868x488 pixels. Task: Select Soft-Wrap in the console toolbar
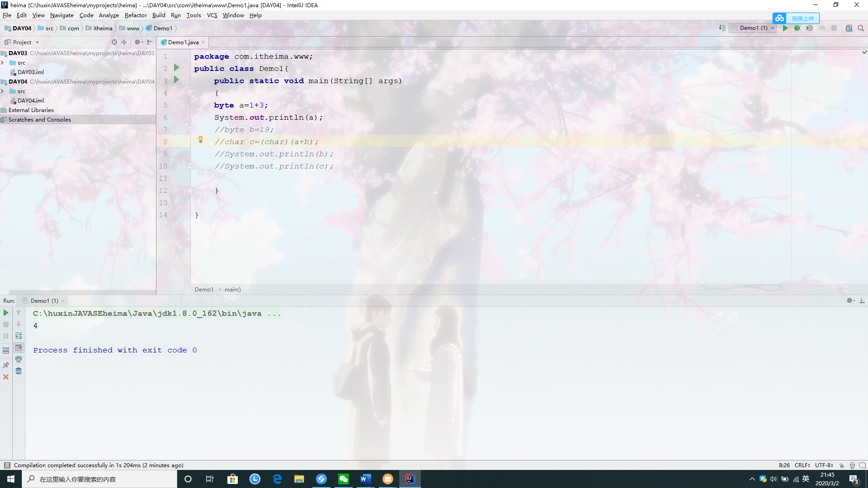pyautogui.click(x=19, y=336)
